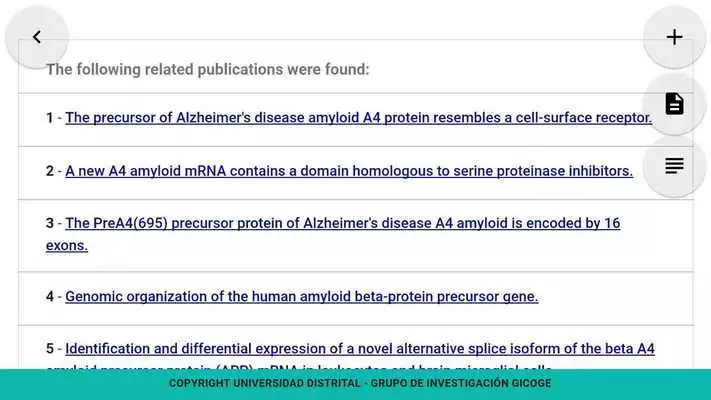Open the PreA4(695) precursor protein publication
The width and height of the screenshot is (711, 400).
pyautogui.click(x=343, y=223)
